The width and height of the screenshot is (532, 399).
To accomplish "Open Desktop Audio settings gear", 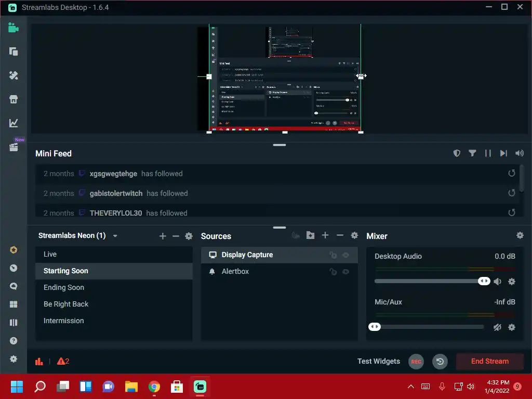I will 512,282.
